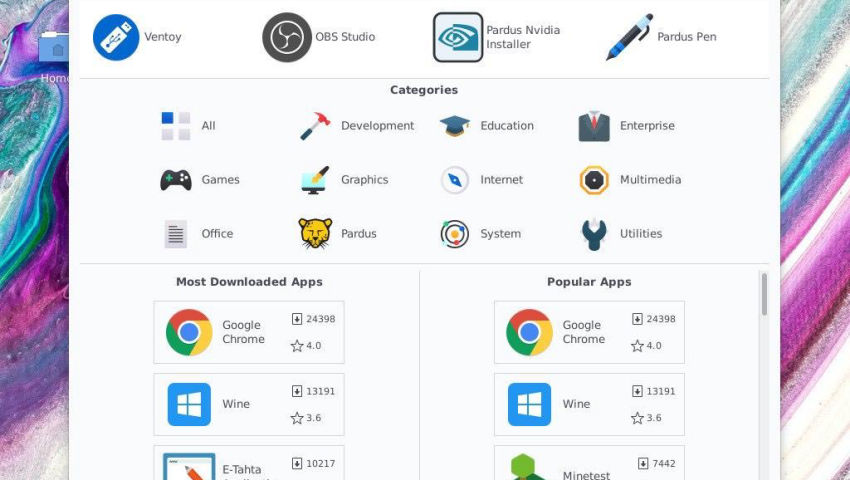Pick the Graphics category
The width and height of the screenshot is (850, 480).
pos(344,180)
